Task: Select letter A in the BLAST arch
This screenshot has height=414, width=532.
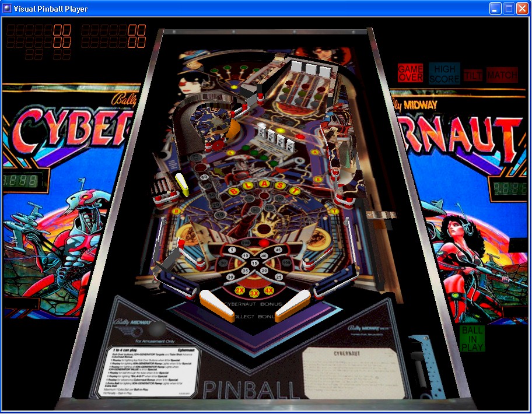Action: (264, 184)
